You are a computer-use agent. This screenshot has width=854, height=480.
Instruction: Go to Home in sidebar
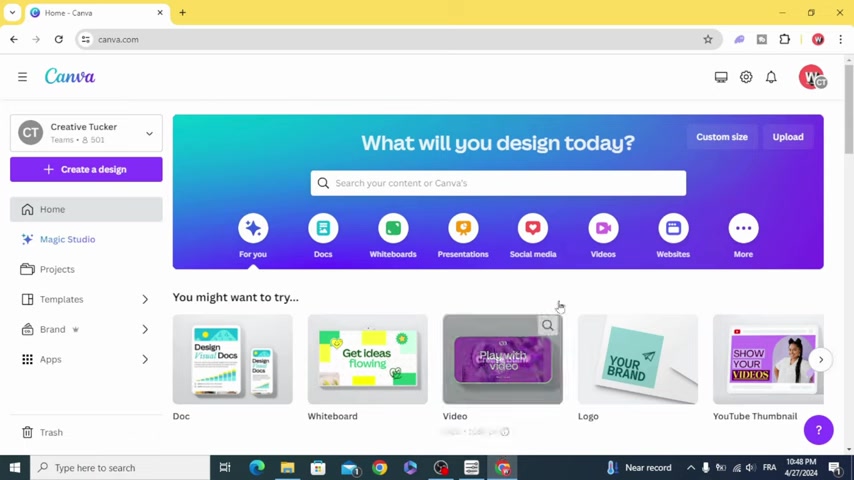86,209
